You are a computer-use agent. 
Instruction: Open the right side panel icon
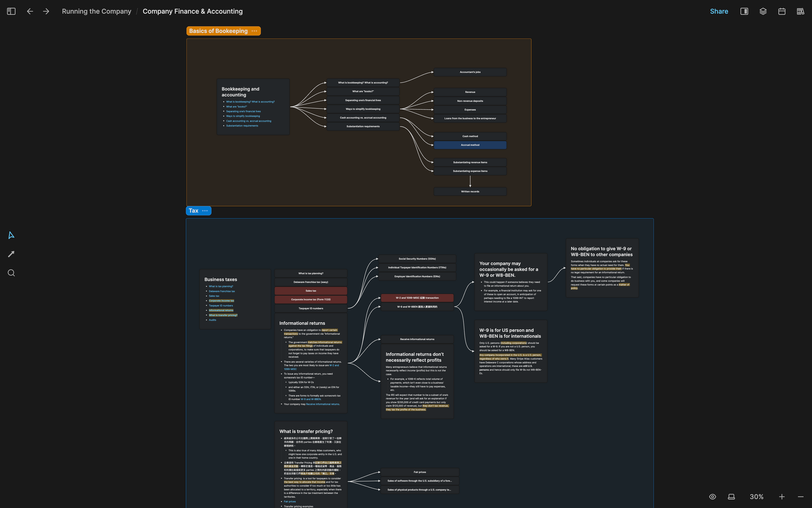pyautogui.click(x=744, y=11)
